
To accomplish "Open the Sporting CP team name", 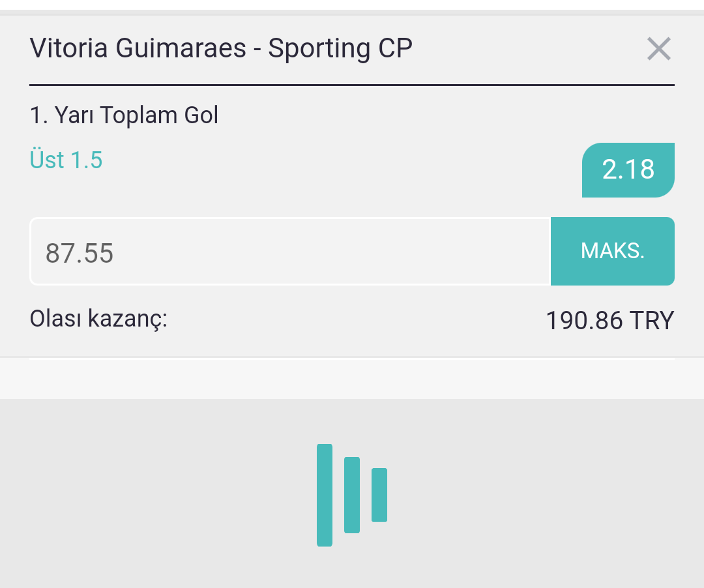I will [340, 48].
